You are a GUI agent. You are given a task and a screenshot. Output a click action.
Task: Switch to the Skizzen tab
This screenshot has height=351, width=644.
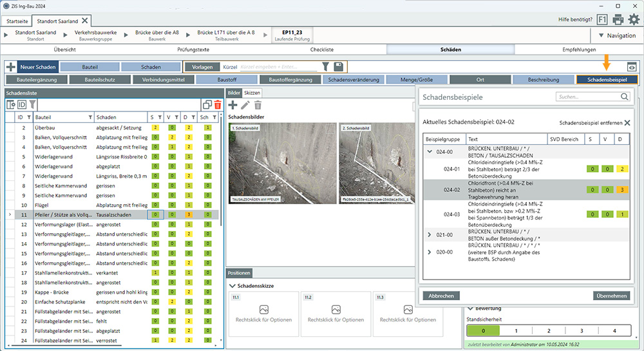[x=252, y=93]
